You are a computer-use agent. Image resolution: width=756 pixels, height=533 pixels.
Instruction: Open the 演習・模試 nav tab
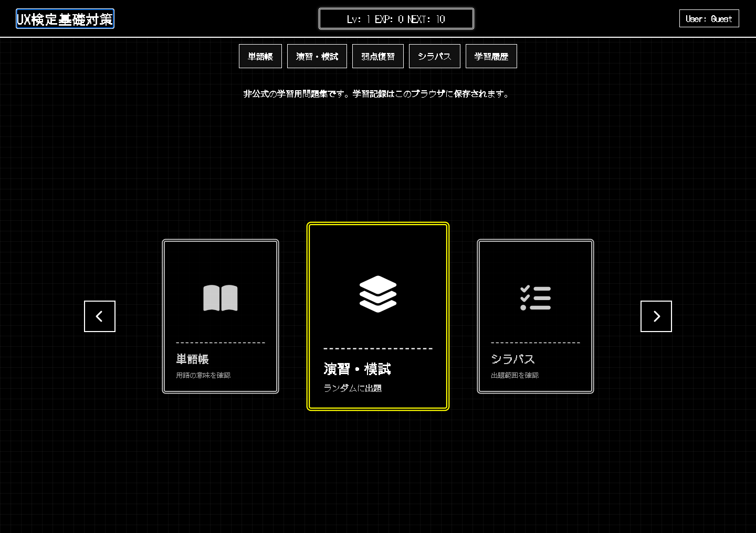[317, 56]
